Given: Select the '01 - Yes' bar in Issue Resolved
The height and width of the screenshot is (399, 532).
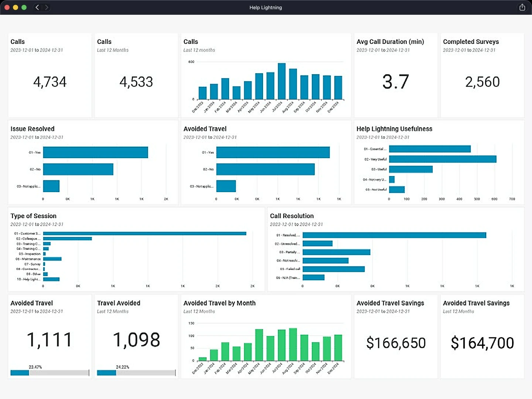Looking at the screenshot, I should tap(96, 152).
